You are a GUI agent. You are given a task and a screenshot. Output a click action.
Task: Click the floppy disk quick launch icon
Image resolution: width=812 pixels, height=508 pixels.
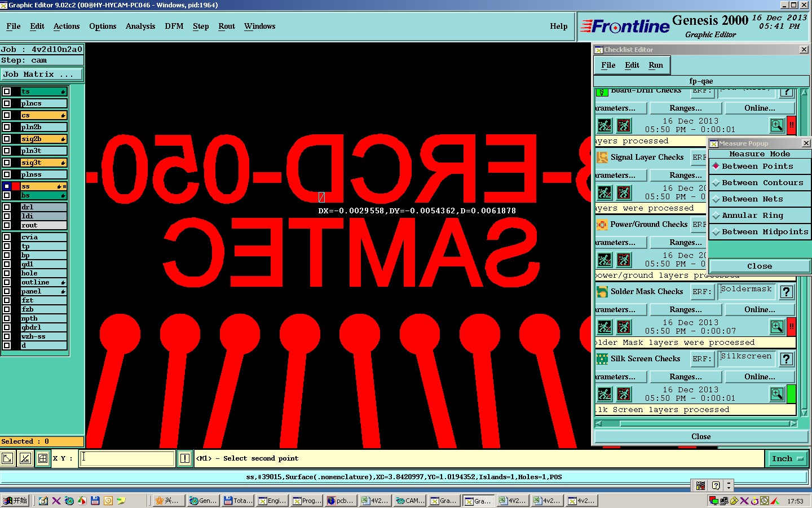click(x=95, y=501)
